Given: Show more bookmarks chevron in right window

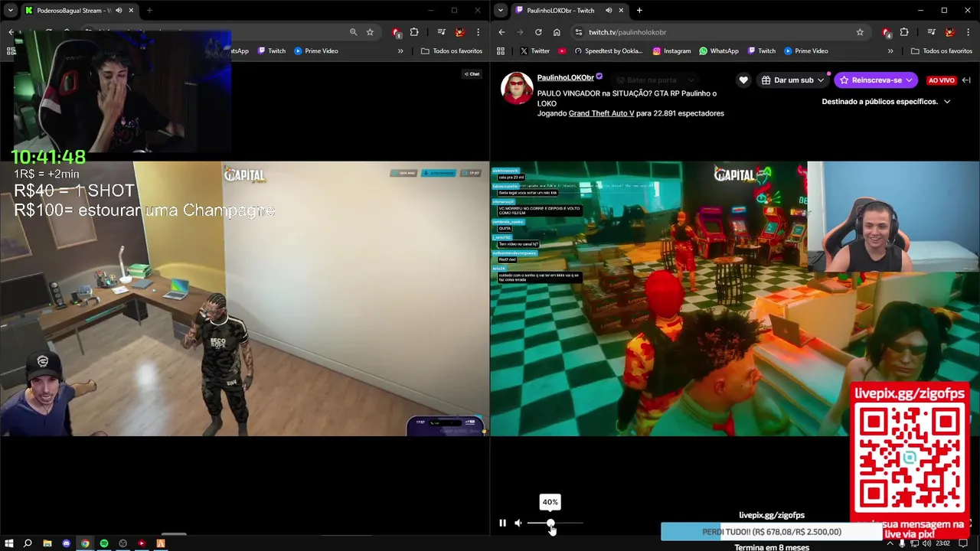Looking at the screenshot, I should (890, 51).
